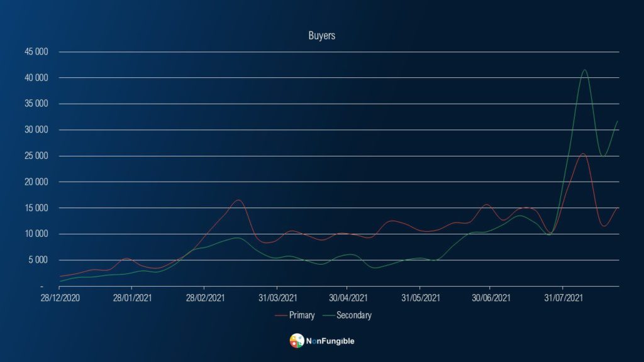
Task: Toggle the Primary series in legend
Action: coord(301,315)
